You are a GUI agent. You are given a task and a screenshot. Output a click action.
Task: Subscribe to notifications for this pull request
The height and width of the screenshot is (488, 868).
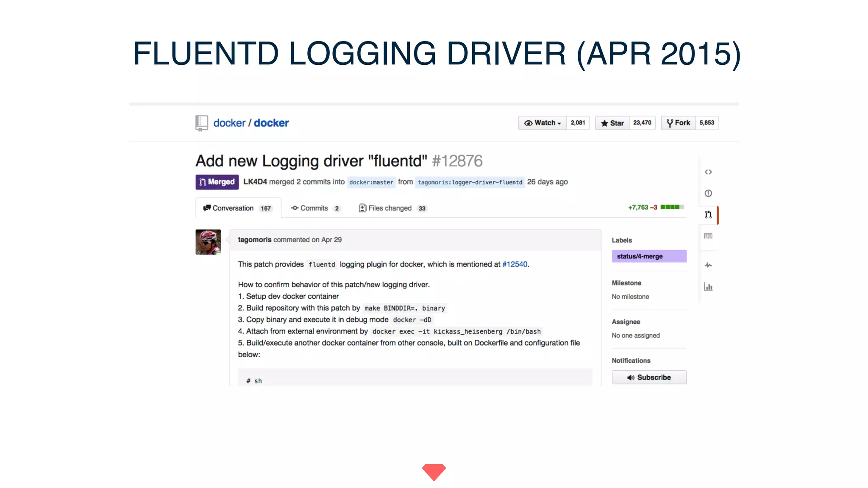pos(649,377)
